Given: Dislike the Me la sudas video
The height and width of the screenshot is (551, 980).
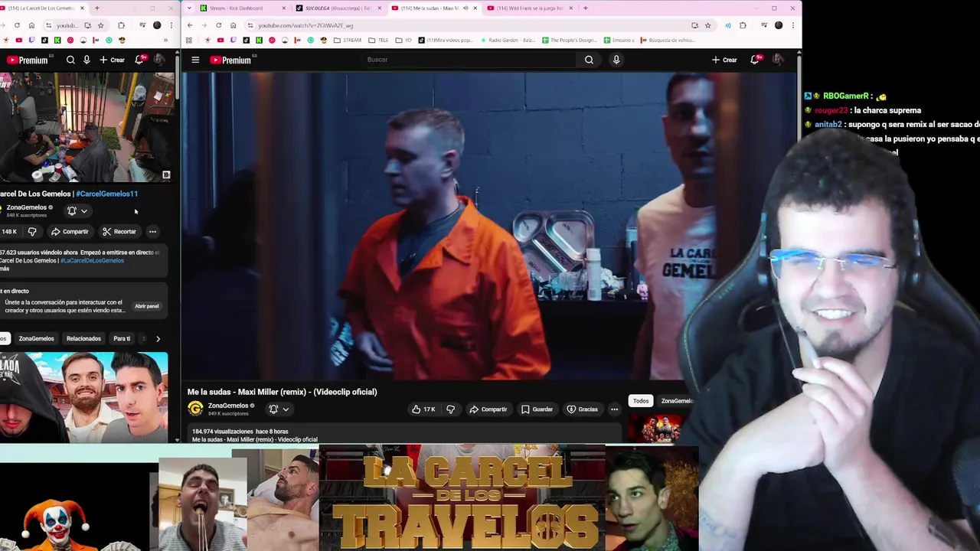Looking at the screenshot, I should (451, 409).
